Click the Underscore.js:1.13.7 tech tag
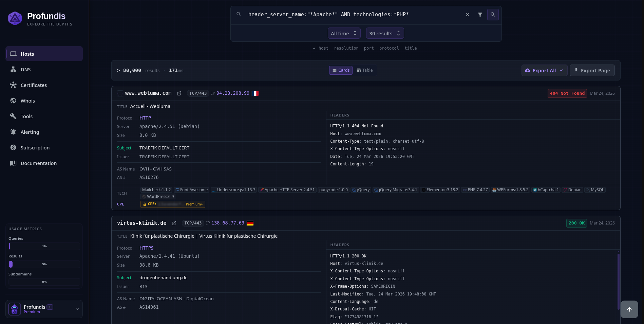This screenshot has height=324, width=644. (234, 190)
